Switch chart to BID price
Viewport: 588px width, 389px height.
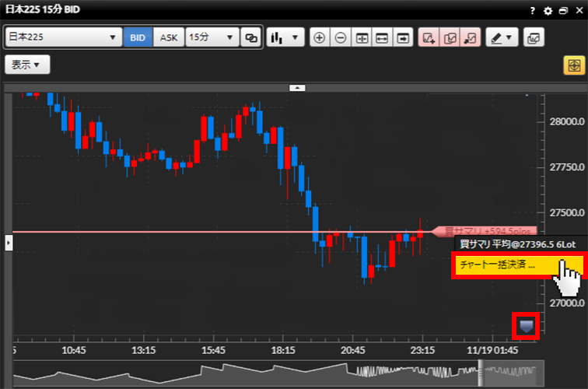pyautogui.click(x=138, y=37)
